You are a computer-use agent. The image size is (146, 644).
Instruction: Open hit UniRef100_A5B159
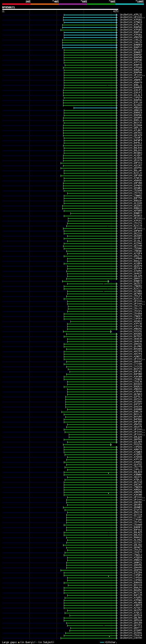pos(131,37)
